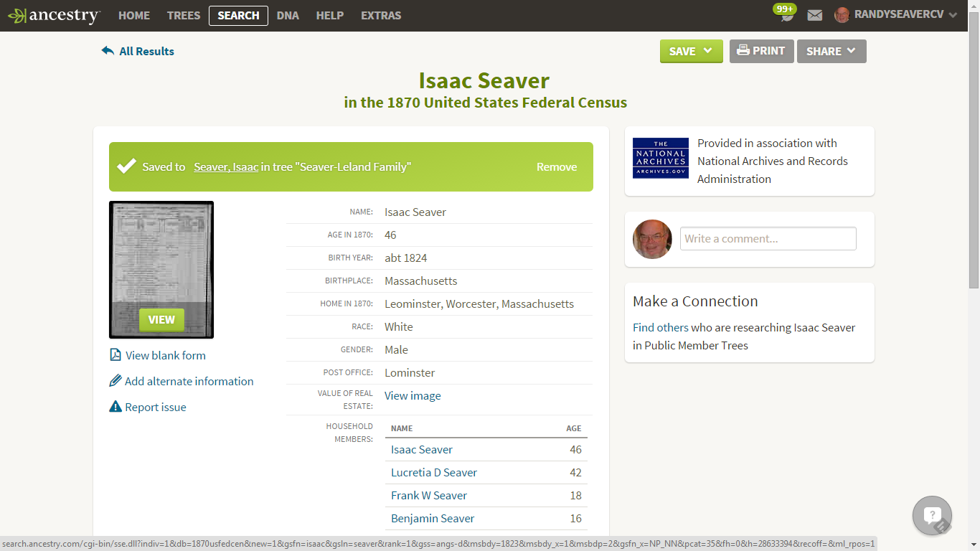Click the Report issue warning icon
Viewport: 980px width, 551px height.
(116, 407)
